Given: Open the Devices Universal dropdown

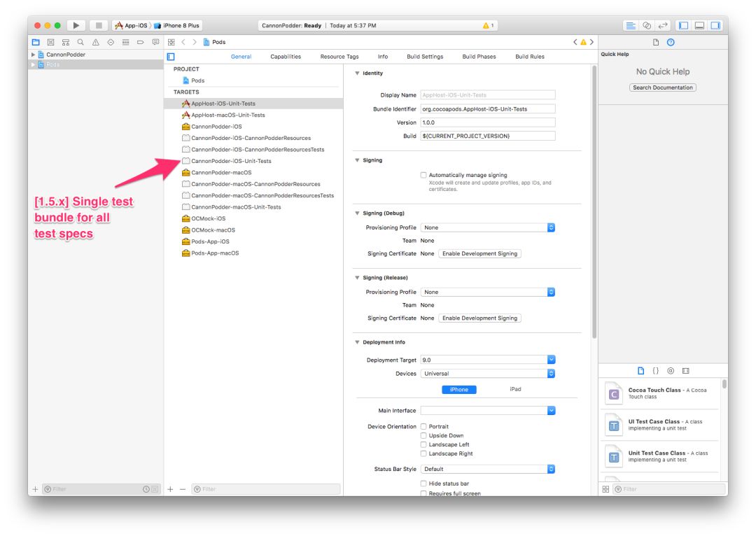Looking at the screenshot, I should point(487,374).
